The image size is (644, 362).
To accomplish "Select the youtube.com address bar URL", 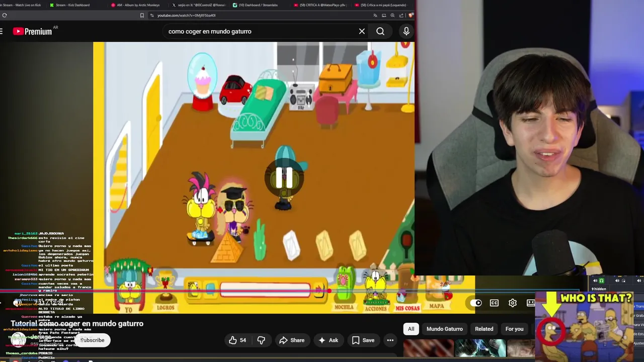I will (186, 15).
